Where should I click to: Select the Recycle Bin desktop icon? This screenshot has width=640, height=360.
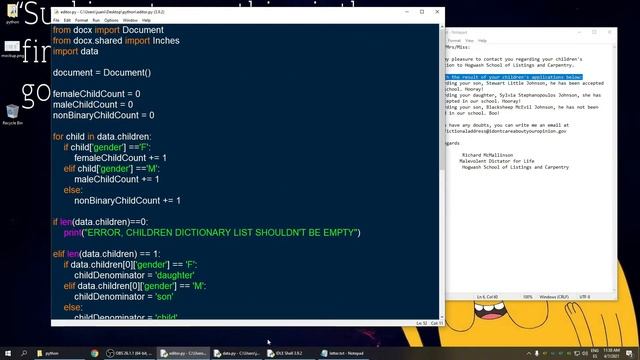click(x=12, y=114)
